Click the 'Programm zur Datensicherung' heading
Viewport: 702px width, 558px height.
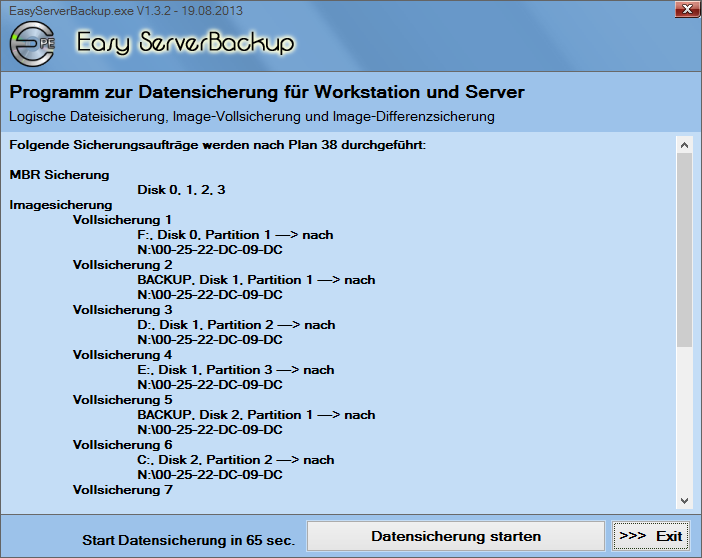pos(267,93)
